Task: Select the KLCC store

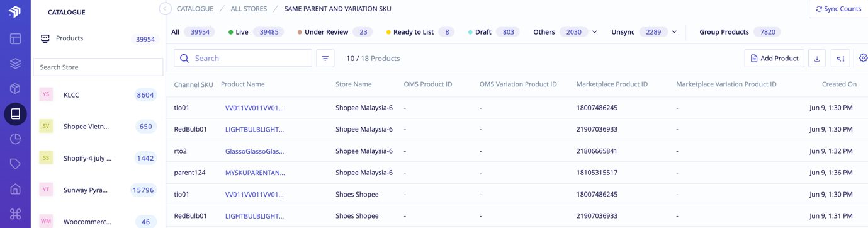Action: click(x=98, y=94)
